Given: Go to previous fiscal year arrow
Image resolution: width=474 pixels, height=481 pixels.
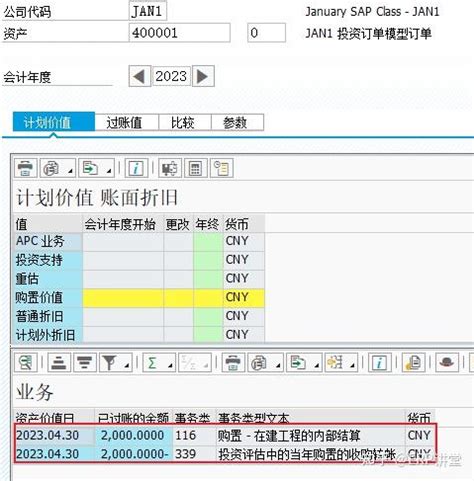Looking at the screenshot, I should tap(139, 76).
